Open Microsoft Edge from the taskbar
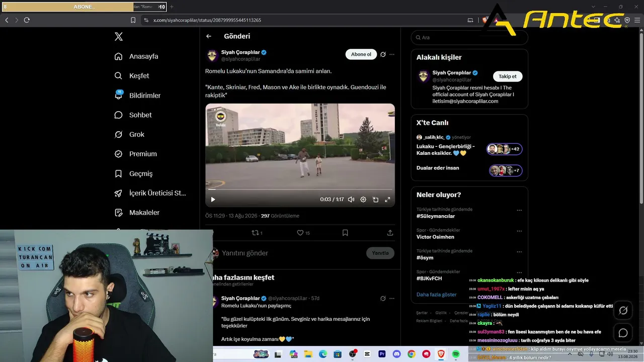This screenshot has width=644, height=362. pos(323,354)
